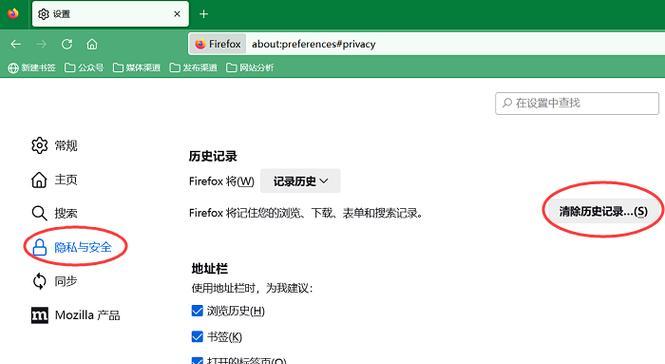665x364 pixels.
Task: Open the 媒体渠道 bookmarks folder
Action: (x=137, y=67)
